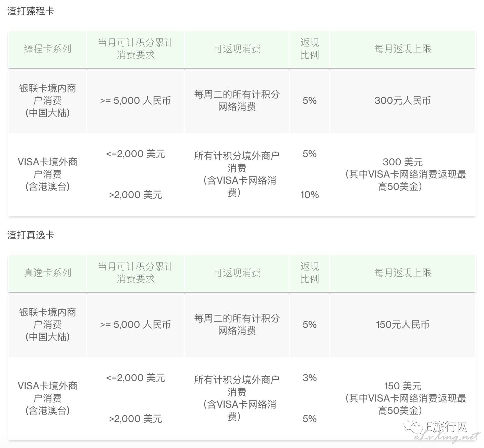The width and height of the screenshot is (484, 448).
Task: Select the 真逸卡系列 column header
Action: click(47, 273)
